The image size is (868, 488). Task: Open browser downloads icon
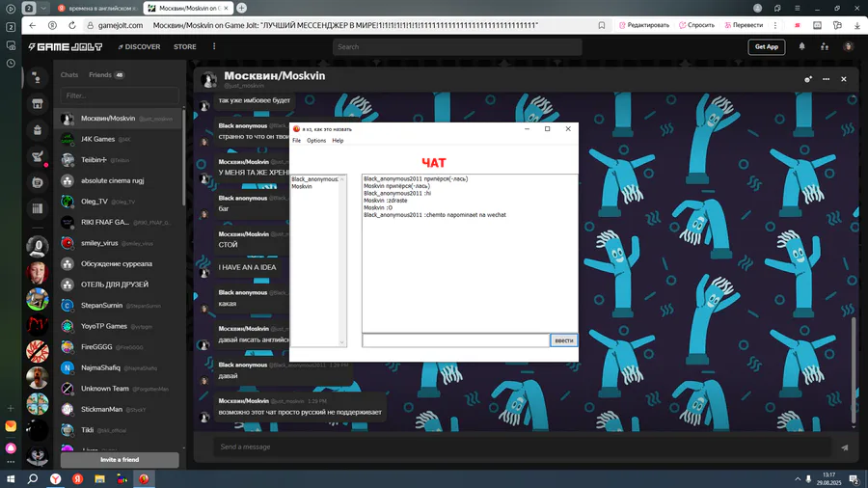tap(857, 25)
